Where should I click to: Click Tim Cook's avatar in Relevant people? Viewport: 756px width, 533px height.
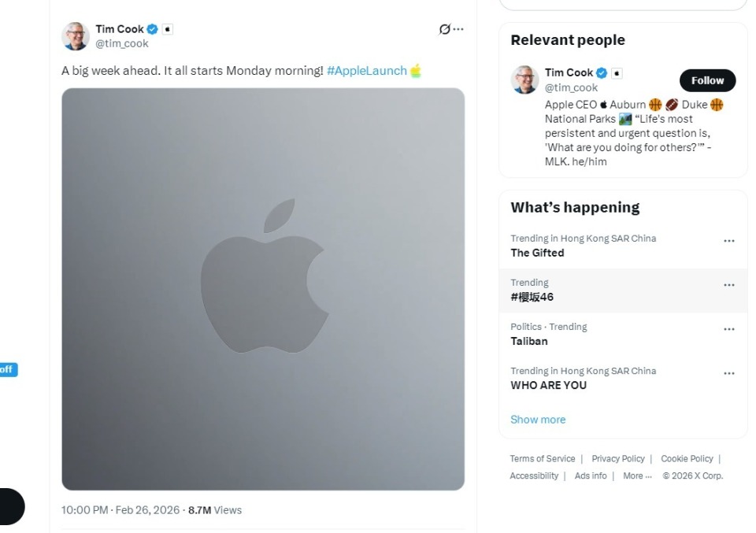coord(524,80)
